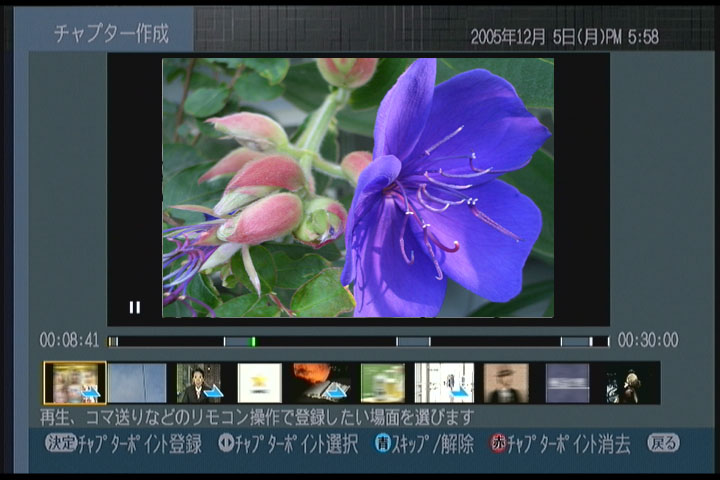Click the チャプター作成 title tab
Viewport: 720px width, 480px height.
pyautogui.click(x=111, y=33)
